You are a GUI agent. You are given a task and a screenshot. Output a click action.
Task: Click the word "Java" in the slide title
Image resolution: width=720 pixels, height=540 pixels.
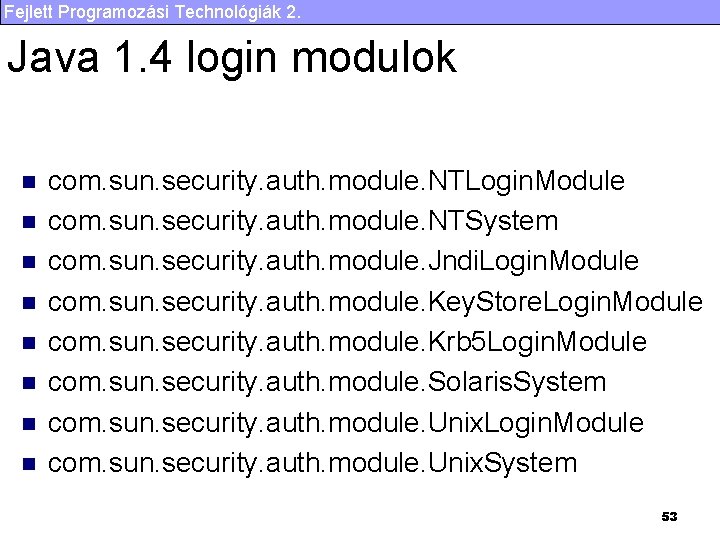[x=53, y=58]
